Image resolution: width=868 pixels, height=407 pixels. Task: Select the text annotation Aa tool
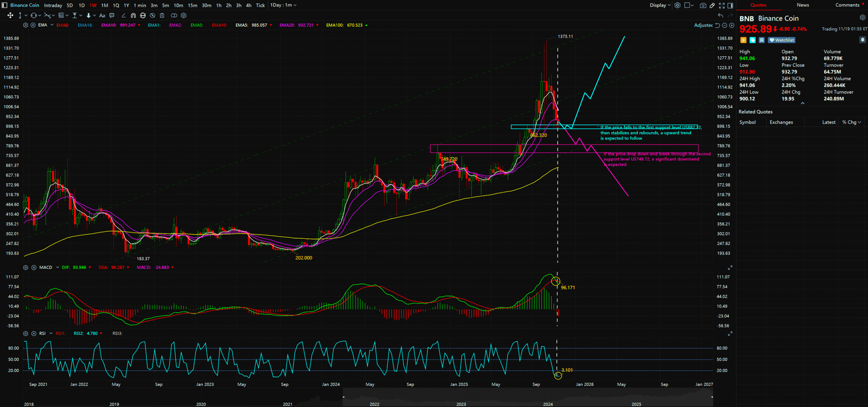102,16
